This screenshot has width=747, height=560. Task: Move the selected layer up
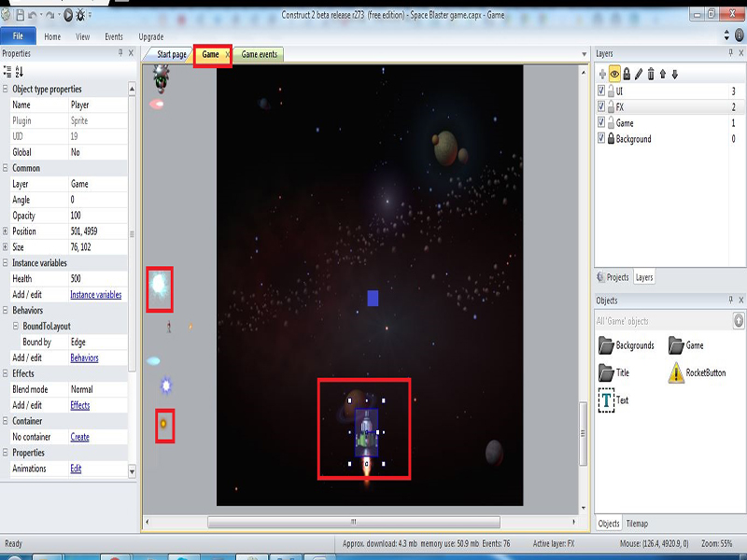[663, 74]
